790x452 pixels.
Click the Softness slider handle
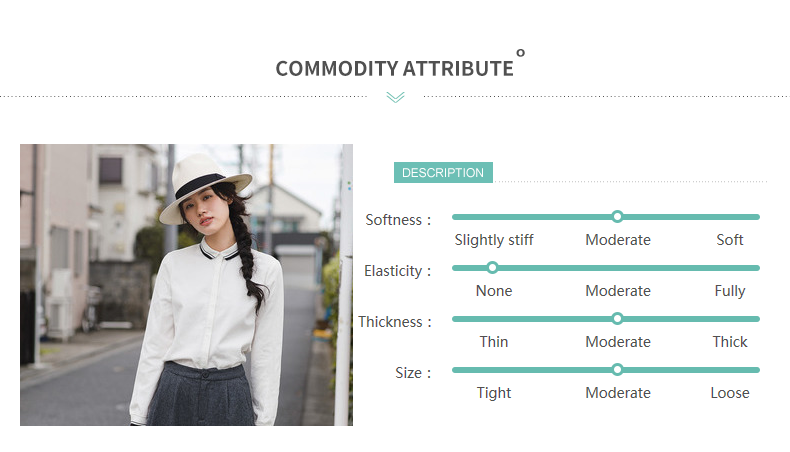tap(617, 216)
